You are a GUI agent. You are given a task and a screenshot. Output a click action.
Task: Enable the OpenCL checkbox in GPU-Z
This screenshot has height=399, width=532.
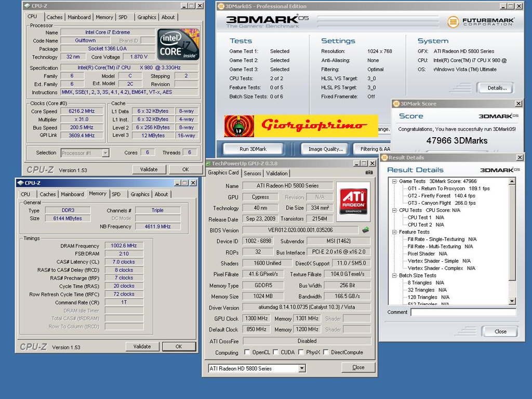[247, 352]
